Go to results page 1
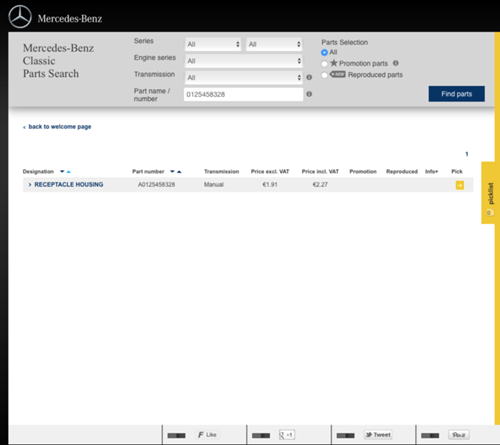The width and height of the screenshot is (500, 445). coord(467,154)
